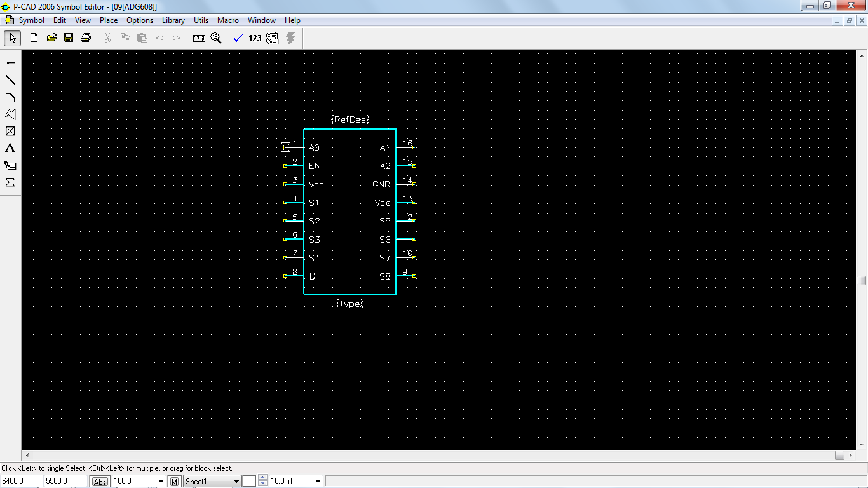Increase line width with up stepper
Image resolution: width=868 pixels, height=488 pixels.
pos(263,478)
